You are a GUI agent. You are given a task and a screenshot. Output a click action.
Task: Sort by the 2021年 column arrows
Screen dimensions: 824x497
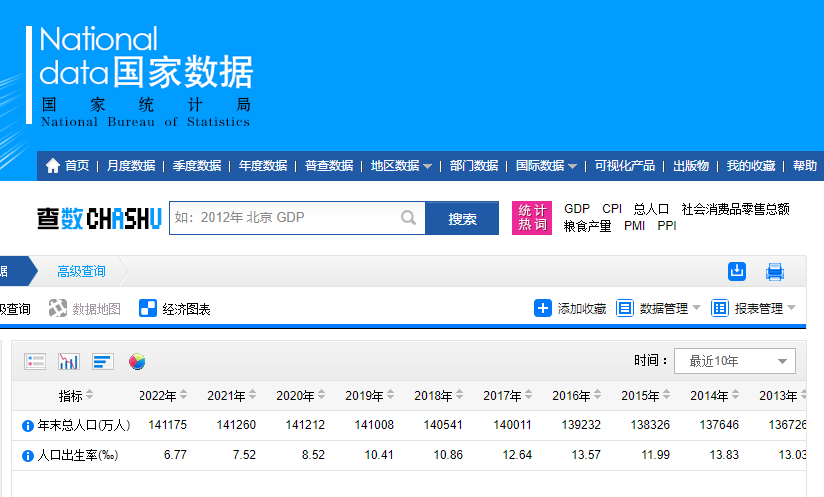click(252, 395)
